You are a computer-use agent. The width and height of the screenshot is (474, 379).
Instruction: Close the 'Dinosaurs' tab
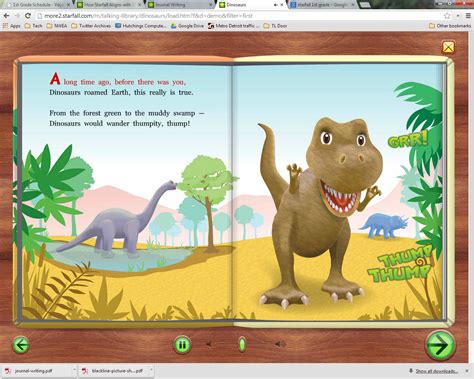click(x=282, y=5)
